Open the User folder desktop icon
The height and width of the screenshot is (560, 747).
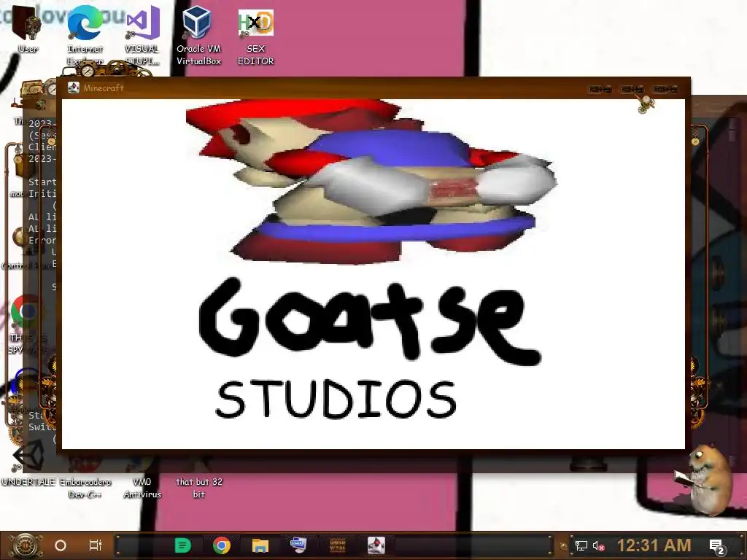[27, 28]
